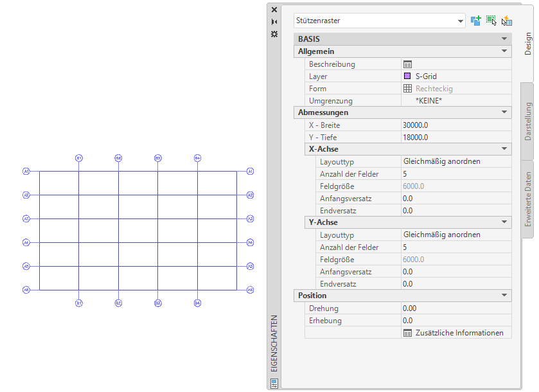Collapse the Allgemein section

click(505, 51)
